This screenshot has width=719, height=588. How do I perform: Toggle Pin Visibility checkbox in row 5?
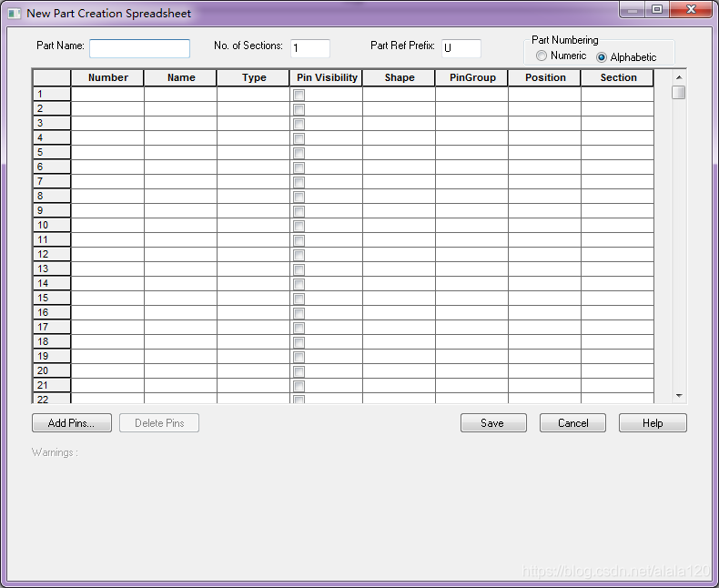[299, 153]
